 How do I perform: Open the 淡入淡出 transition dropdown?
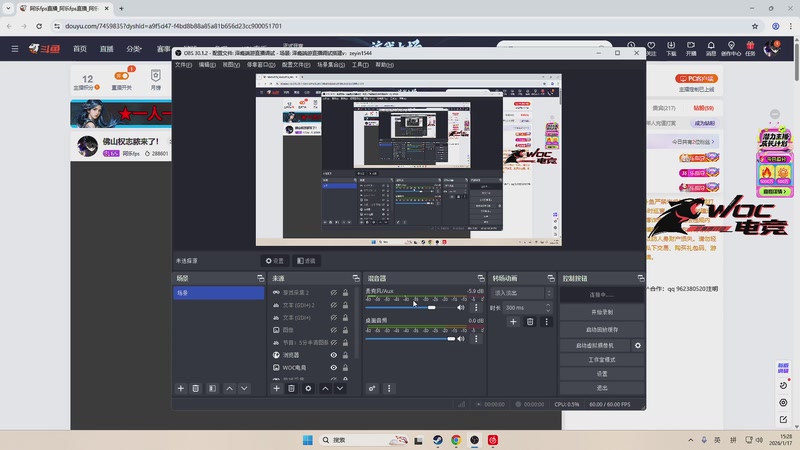point(521,293)
